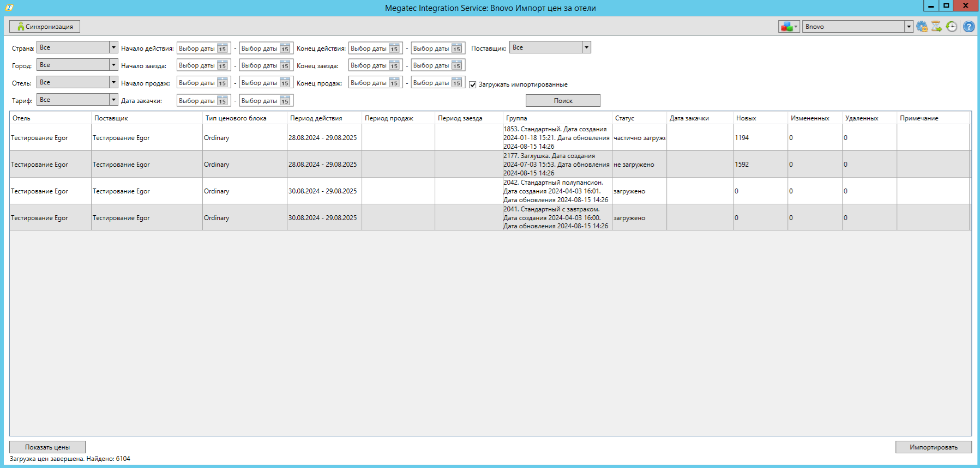This screenshot has height=468, width=980.
Task: Click the Период действия column header
Action: click(x=324, y=118)
